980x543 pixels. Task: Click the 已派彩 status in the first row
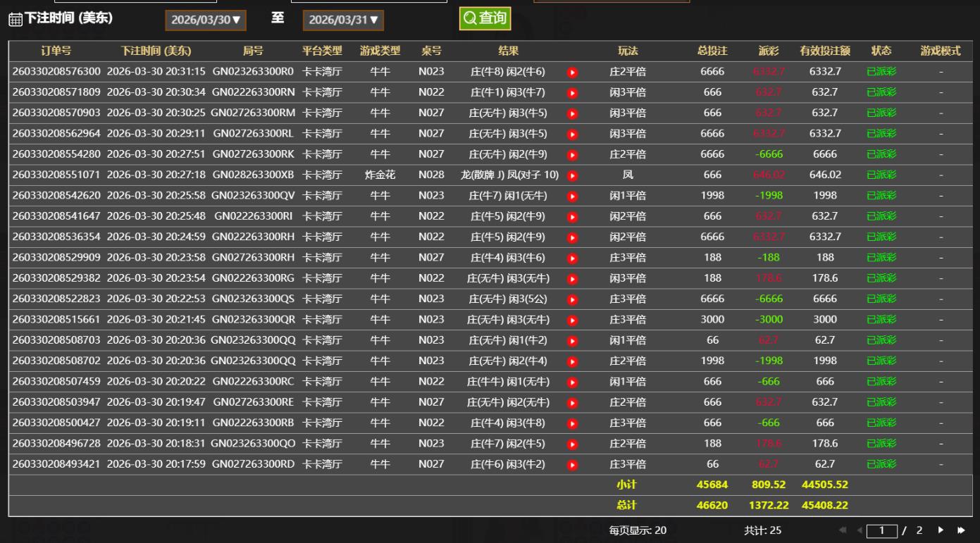[881, 72]
